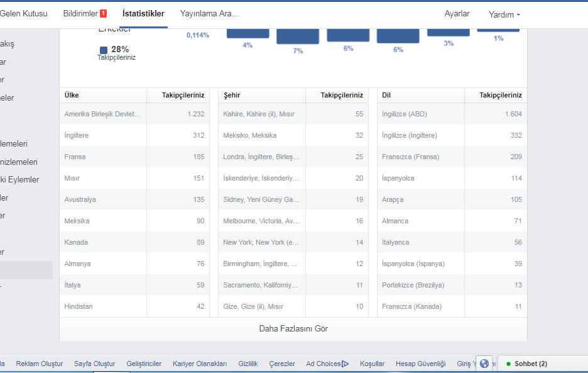Open Gizlilik footer link

[x=248, y=364]
